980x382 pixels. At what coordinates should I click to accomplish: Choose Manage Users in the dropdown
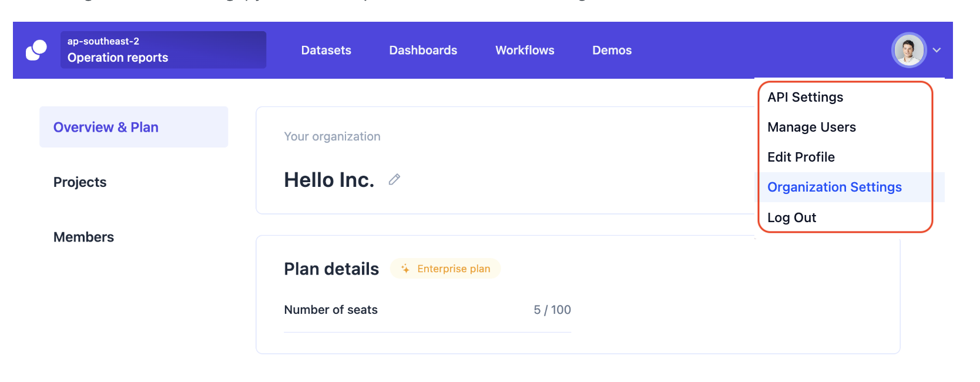coord(811,128)
